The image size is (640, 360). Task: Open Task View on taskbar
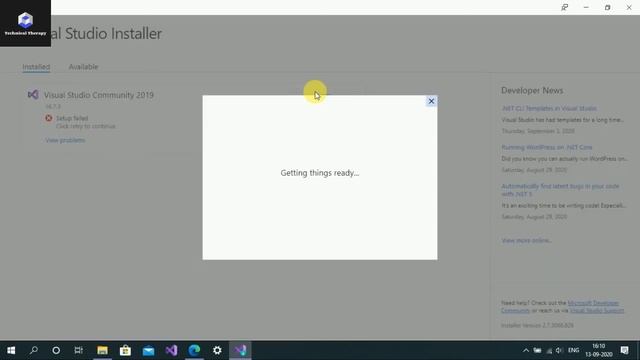pos(79,350)
